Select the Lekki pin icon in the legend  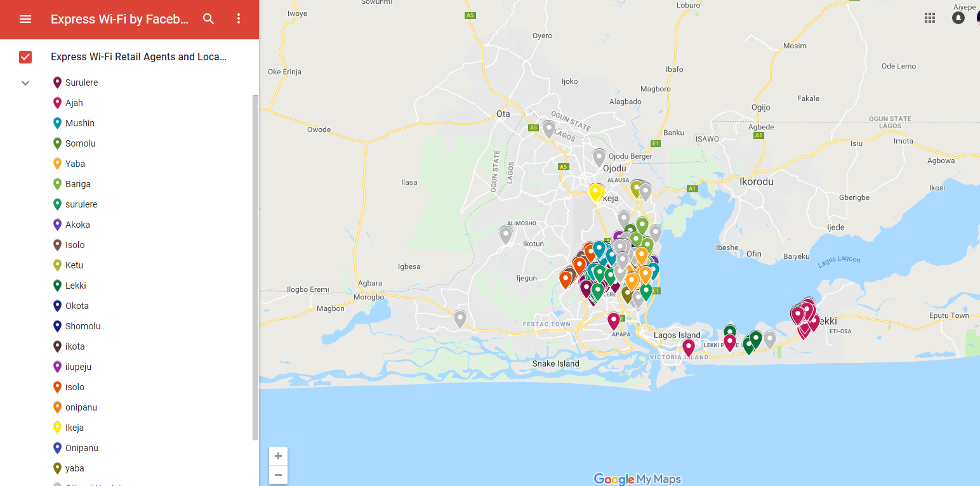pos(57,286)
